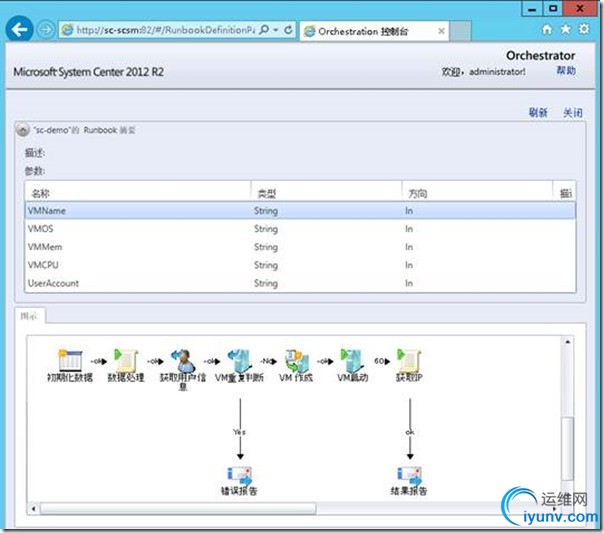Switch to the 图示 diagram tab
The height and width of the screenshot is (533, 604).
pos(29,316)
